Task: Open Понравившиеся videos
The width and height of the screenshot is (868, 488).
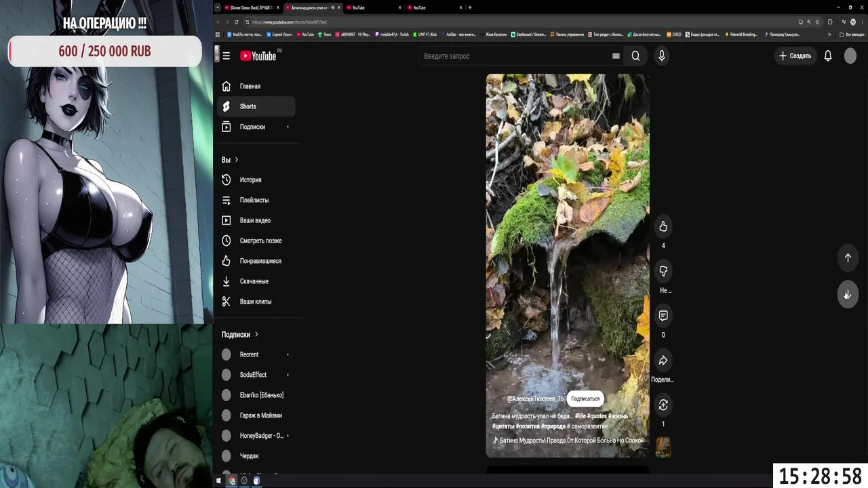Action: coord(256,261)
